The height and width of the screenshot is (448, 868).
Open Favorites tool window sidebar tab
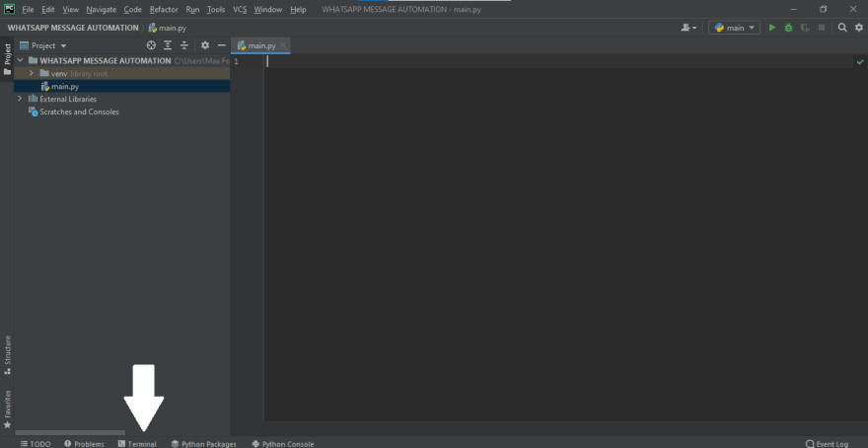[x=7, y=410]
